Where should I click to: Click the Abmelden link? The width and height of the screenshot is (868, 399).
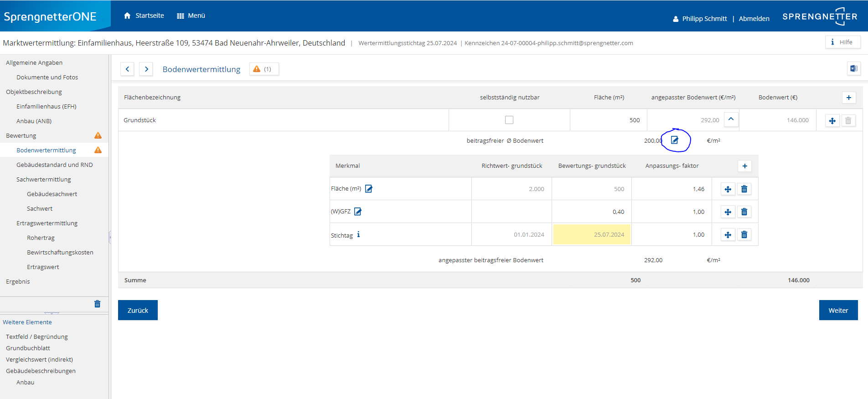pyautogui.click(x=754, y=19)
